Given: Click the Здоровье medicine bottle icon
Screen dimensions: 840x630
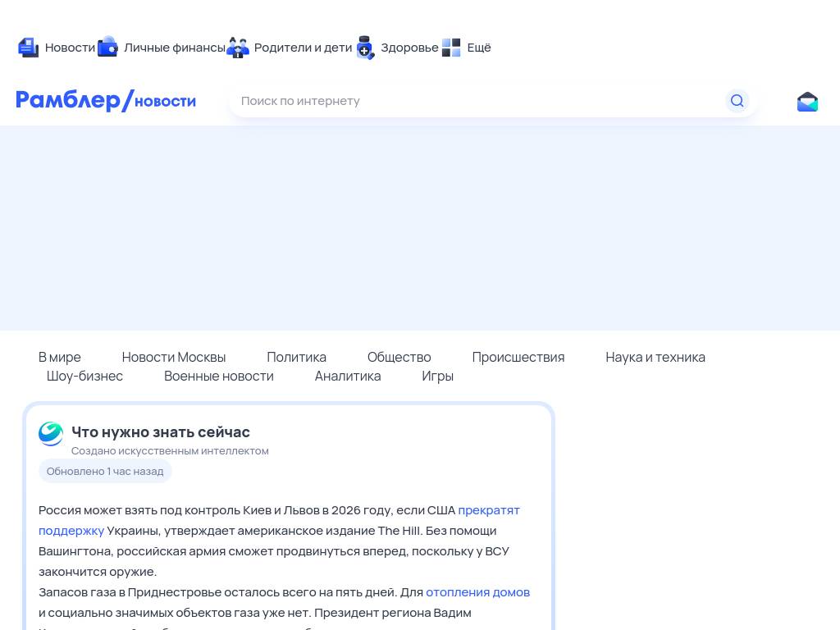Looking at the screenshot, I should pyautogui.click(x=365, y=48).
